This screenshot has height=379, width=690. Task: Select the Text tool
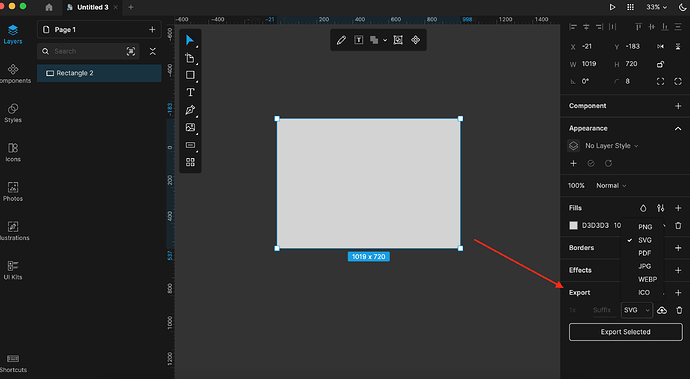(x=190, y=92)
